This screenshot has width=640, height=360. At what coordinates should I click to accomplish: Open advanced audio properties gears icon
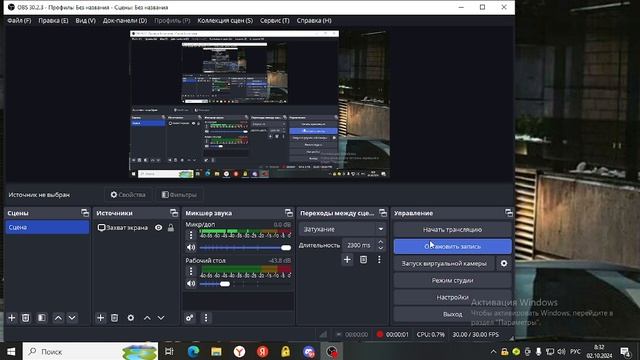[x=189, y=318]
